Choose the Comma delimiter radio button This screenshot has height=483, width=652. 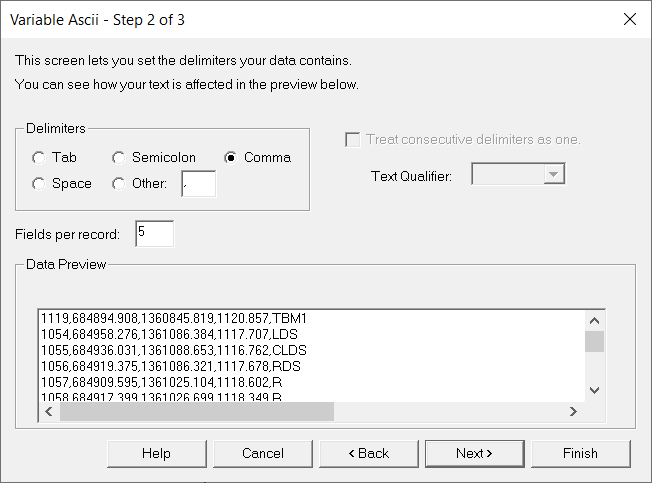(x=231, y=157)
